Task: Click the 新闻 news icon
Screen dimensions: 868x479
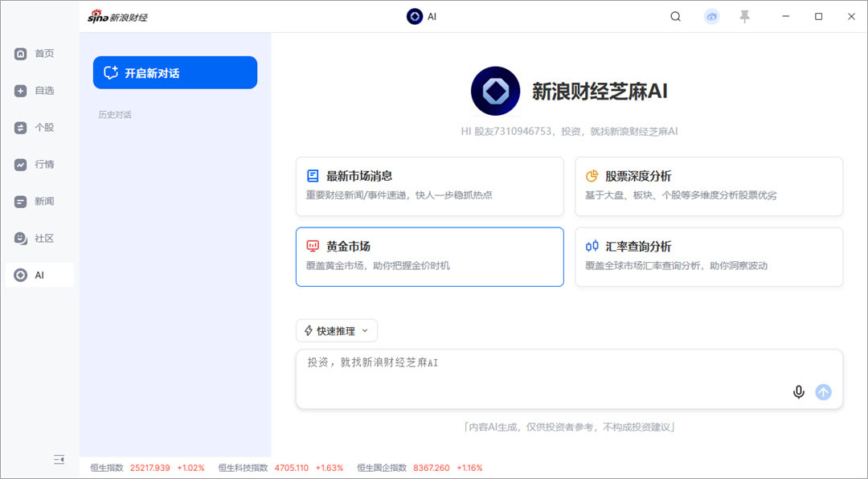Action: click(x=20, y=202)
